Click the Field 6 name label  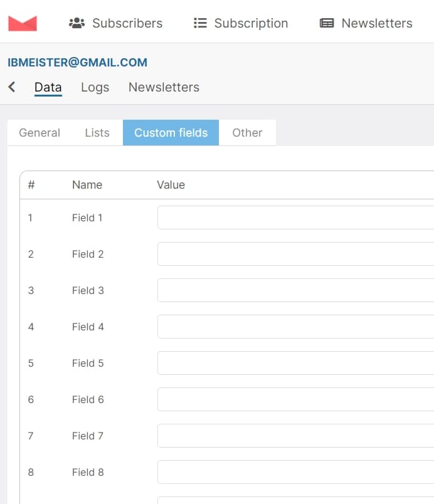tap(88, 399)
